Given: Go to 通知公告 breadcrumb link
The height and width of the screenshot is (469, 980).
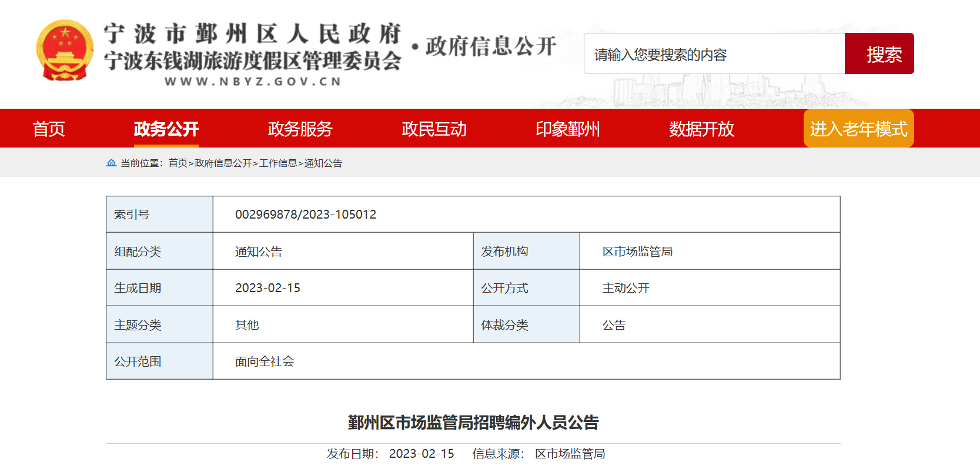Looking at the screenshot, I should (x=323, y=163).
